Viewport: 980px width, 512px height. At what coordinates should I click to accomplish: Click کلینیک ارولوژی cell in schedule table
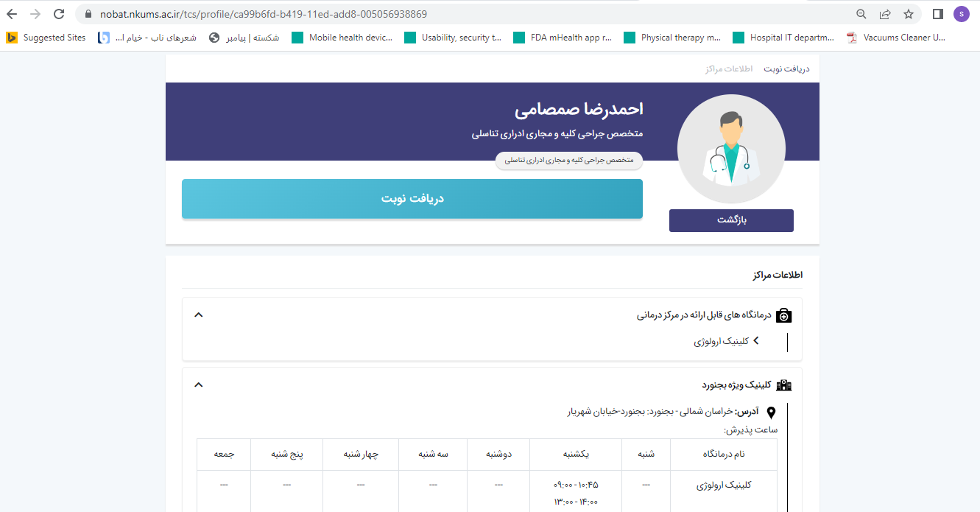(x=724, y=485)
